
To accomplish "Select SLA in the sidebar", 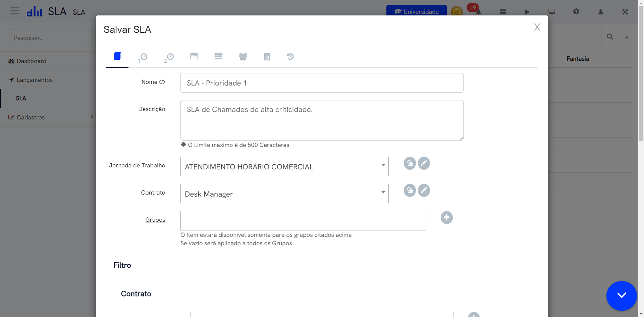I will click(48, 98).
